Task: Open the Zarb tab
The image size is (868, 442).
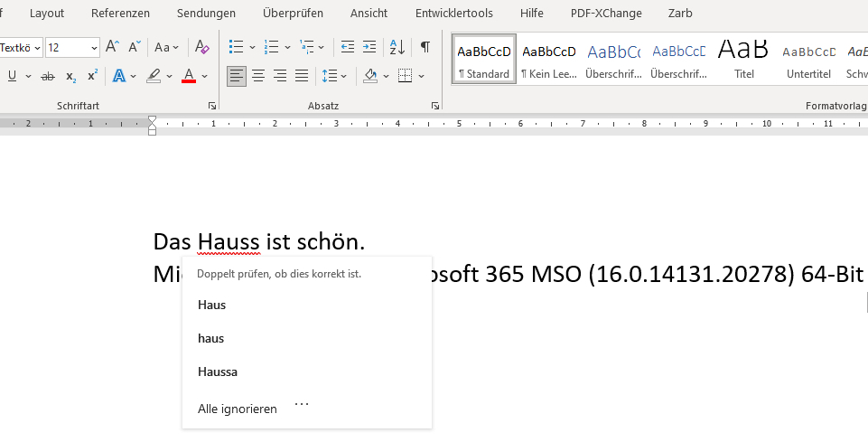Action: click(680, 14)
